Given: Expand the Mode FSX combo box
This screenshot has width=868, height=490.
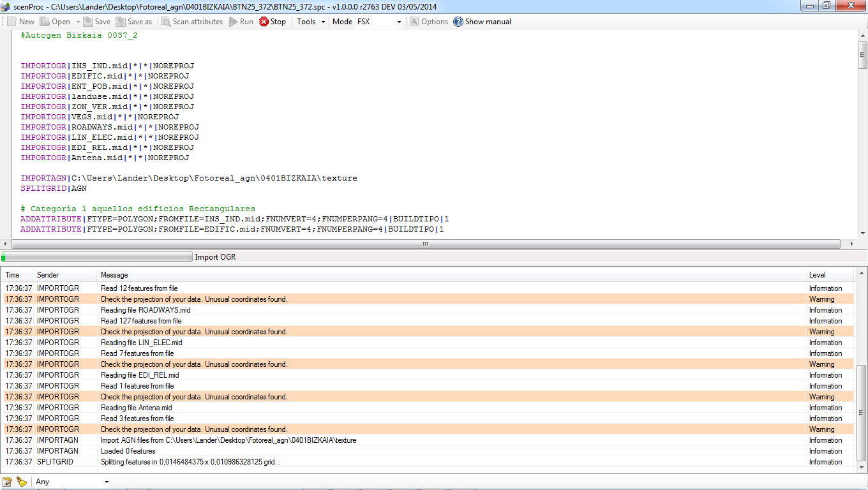Looking at the screenshot, I should 399,22.
